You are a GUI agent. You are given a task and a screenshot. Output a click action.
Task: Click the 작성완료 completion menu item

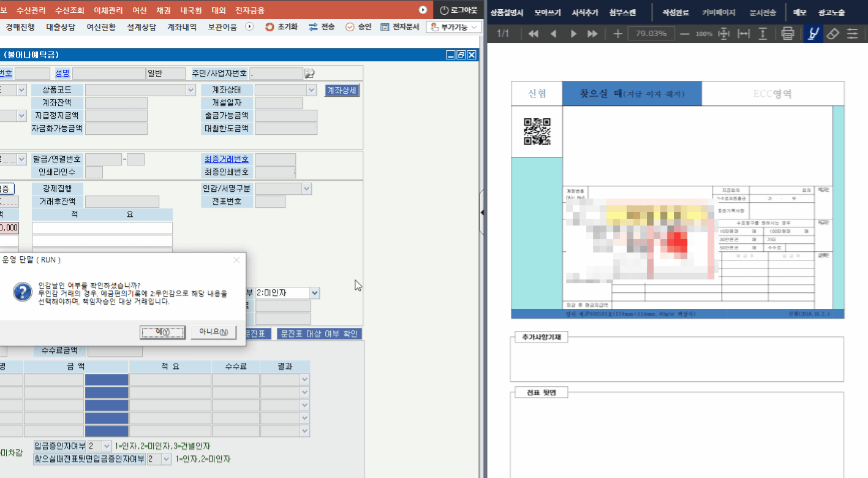[x=676, y=12]
